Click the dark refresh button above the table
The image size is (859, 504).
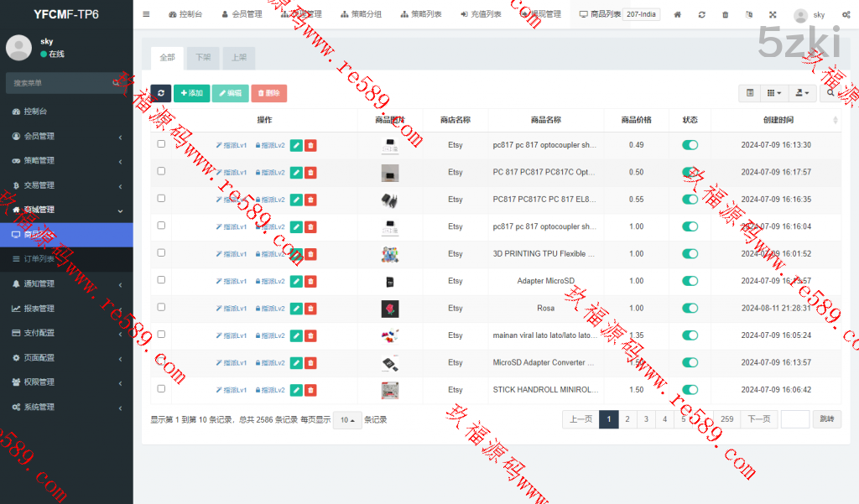coord(160,93)
